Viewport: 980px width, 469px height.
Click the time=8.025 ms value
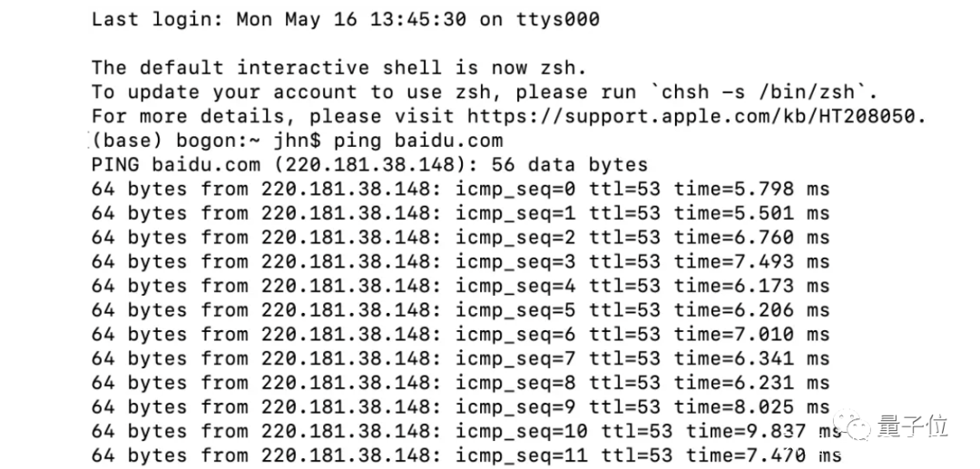(751, 406)
